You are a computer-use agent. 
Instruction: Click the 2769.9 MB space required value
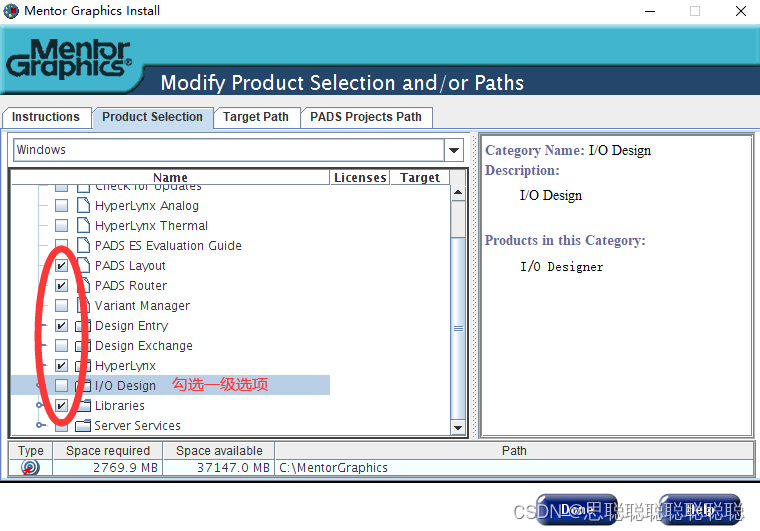click(126, 468)
